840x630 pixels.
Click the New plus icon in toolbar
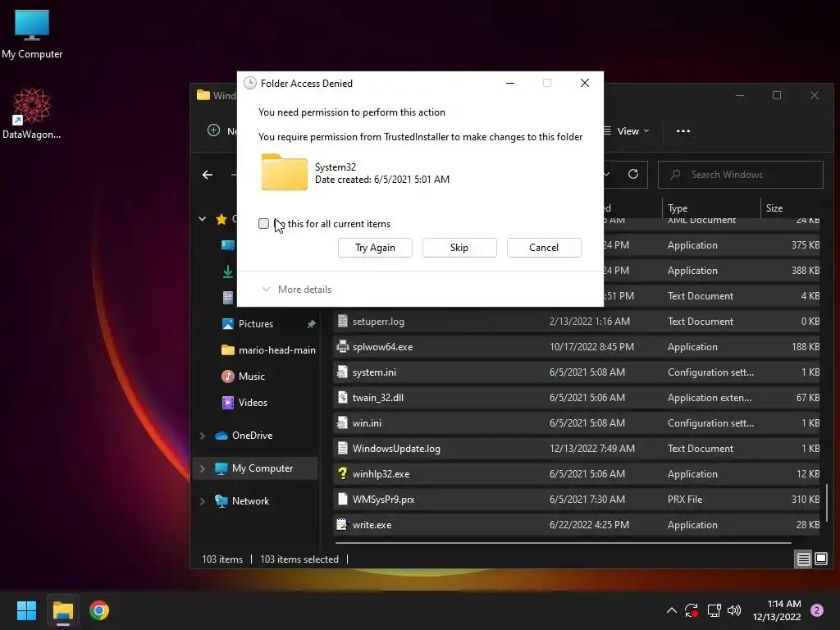click(x=214, y=130)
